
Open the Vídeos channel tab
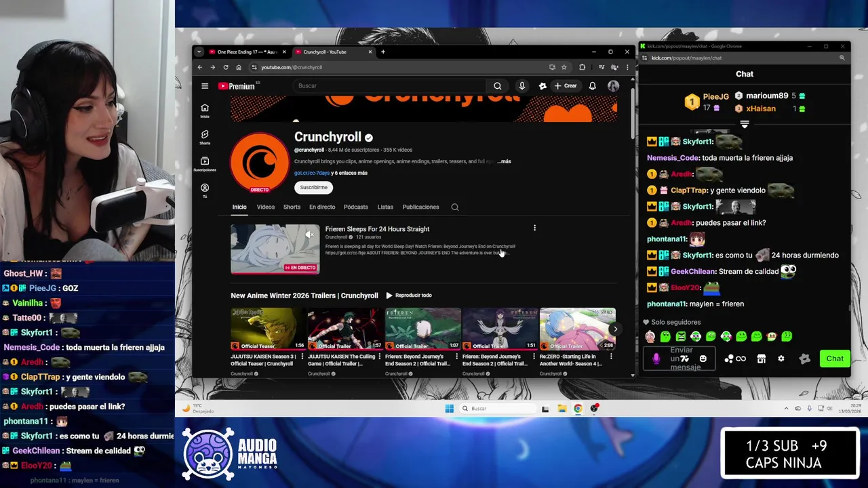pos(265,207)
